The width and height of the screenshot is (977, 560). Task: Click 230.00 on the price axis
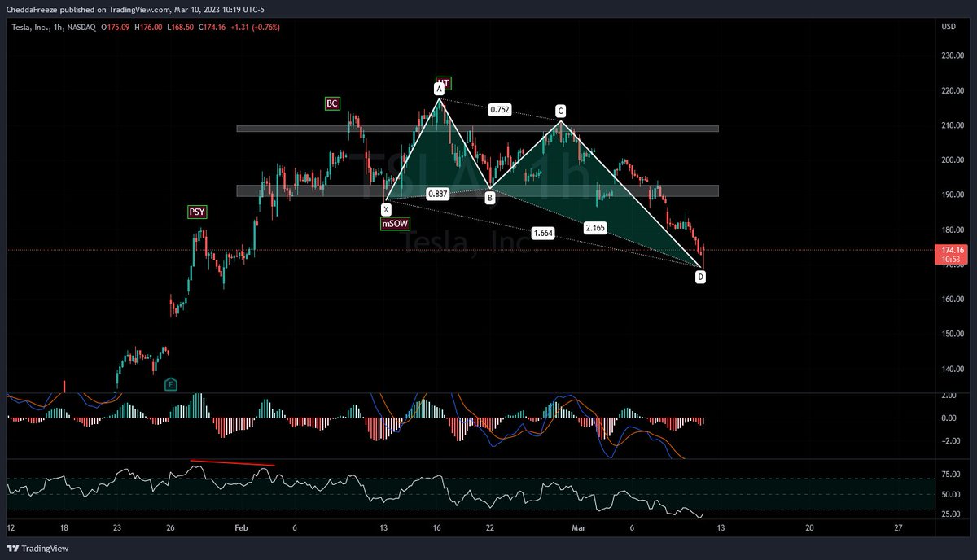(952, 56)
